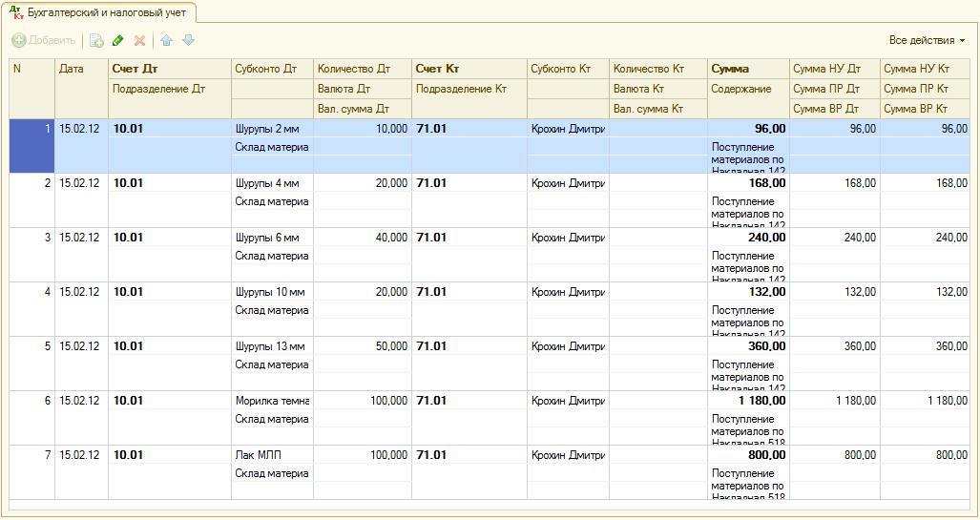Click the Сумма ВР Кт header
The width and height of the screenshot is (980, 520).
pyautogui.click(x=925, y=109)
